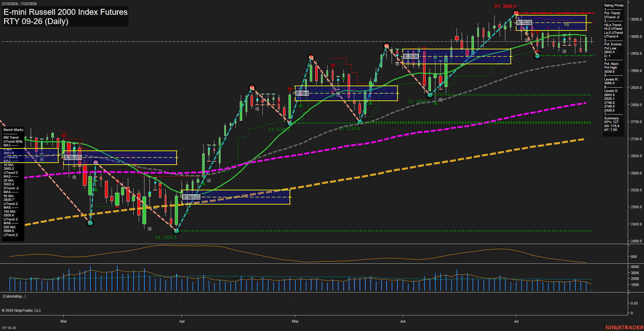Image resolution: width=644 pixels, height=331 pixels.
Task: Click the Summary SP's: 127 entry
Action: pyautogui.click(x=611, y=120)
